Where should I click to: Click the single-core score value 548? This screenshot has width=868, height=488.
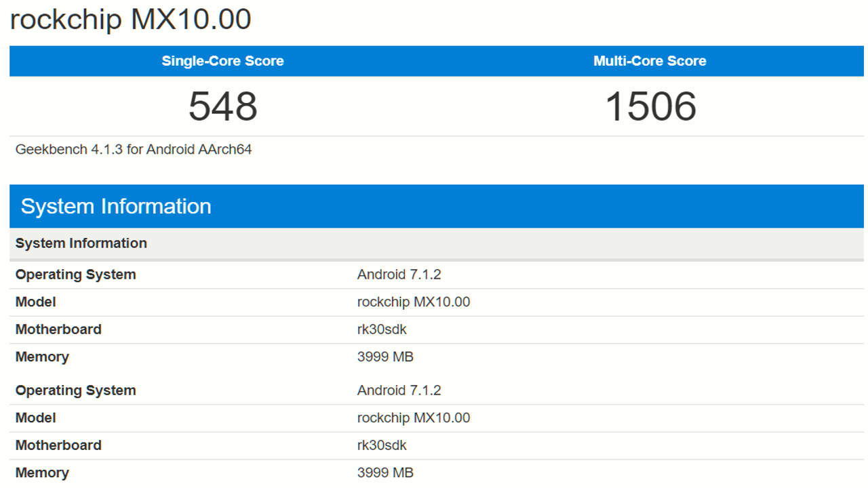(222, 106)
